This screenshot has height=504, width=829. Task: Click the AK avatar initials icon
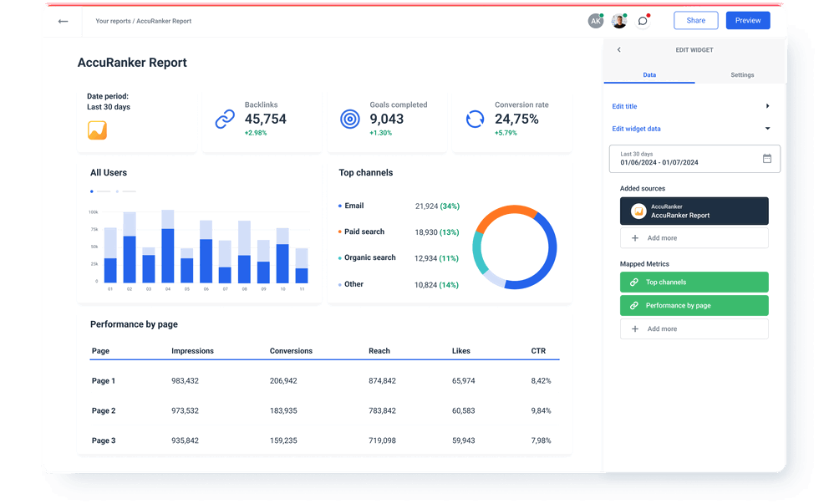(596, 20)
